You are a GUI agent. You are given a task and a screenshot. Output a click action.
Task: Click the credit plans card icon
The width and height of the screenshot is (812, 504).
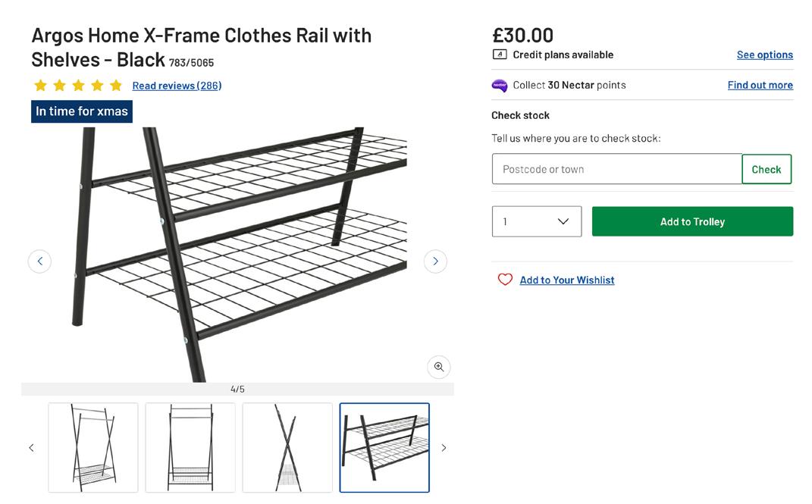tap(500, 55)
